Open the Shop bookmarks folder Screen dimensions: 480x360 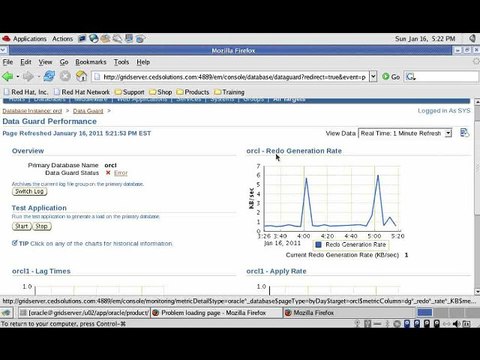(x=161, y=92)
